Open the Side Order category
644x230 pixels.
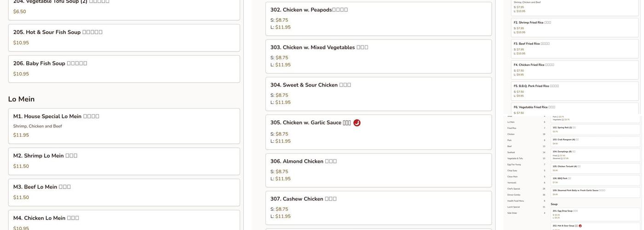coord(512,213)
